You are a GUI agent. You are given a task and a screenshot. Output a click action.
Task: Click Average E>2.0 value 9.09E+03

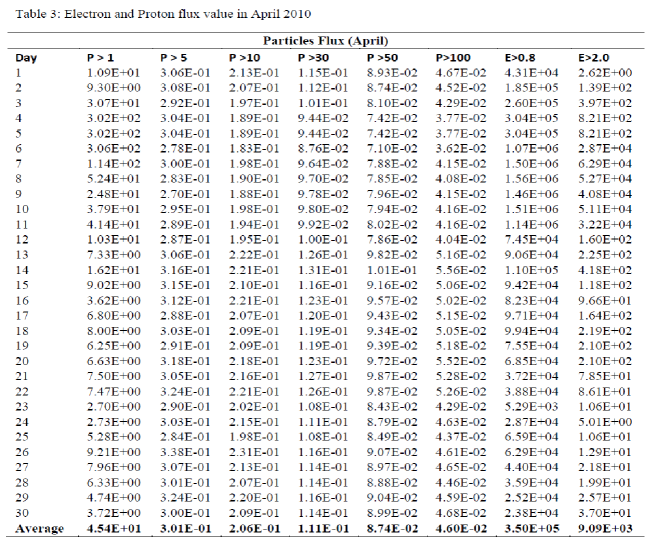pos(605,529)
